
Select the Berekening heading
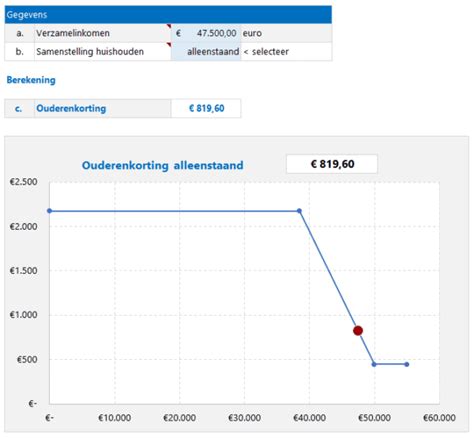(x=31, y=80)
